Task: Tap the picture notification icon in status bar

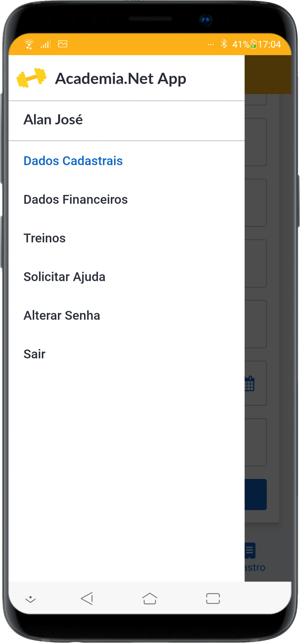Action: pyautogui.click(x=63, y=44)
